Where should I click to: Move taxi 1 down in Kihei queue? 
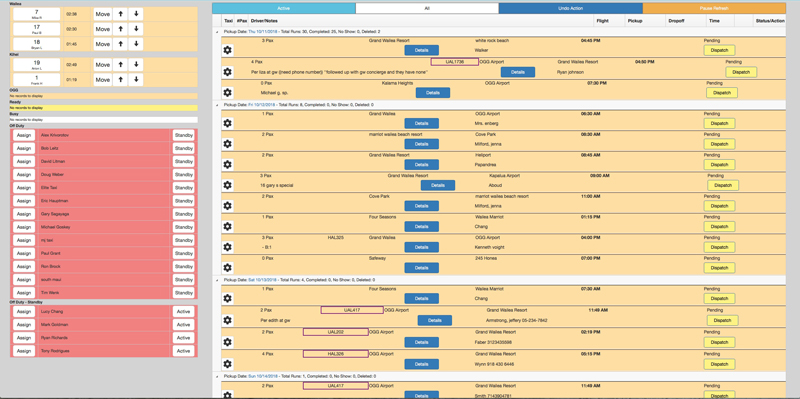pos(136,80)
